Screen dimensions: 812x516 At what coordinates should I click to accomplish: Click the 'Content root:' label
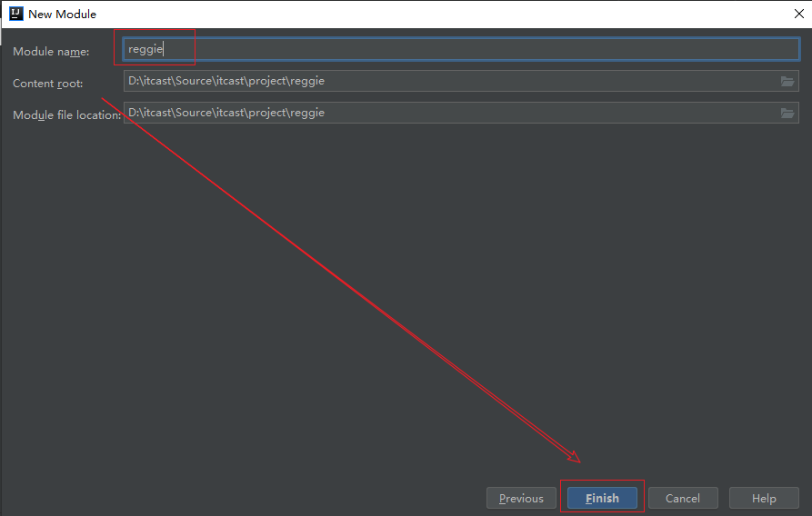pos(47,84)
